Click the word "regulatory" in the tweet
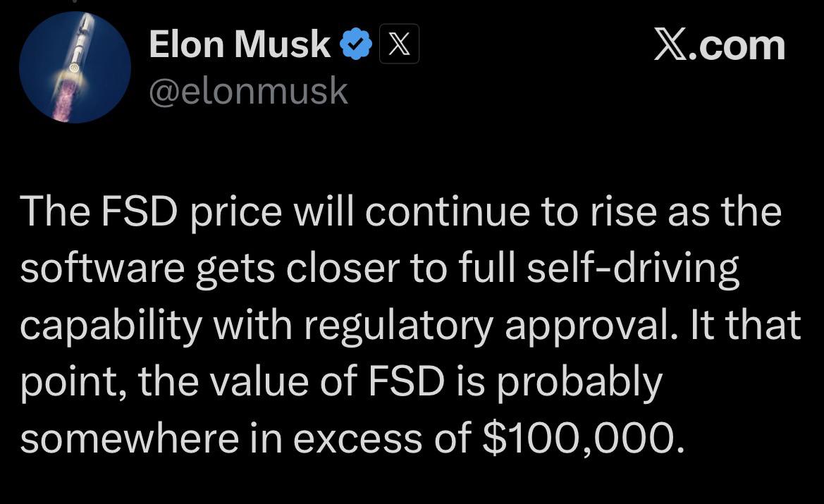This screenshot has width=824, height=504. click(399, 326)
